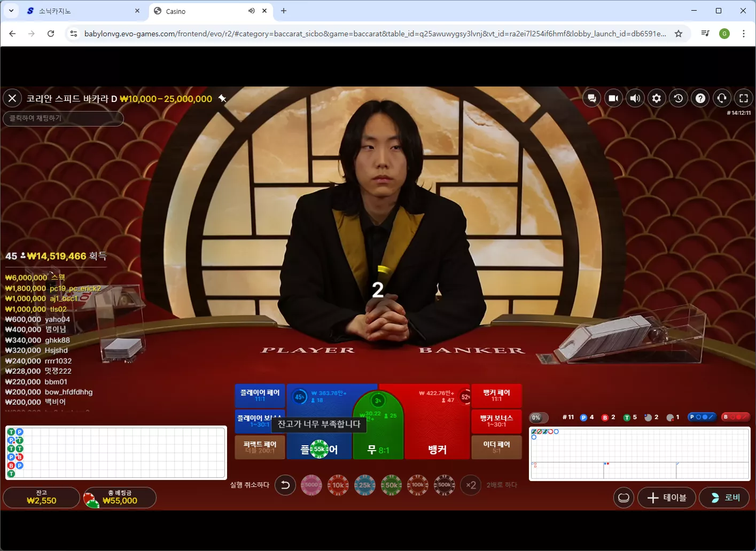The height and width of the screenshot is (551, 756).
Task: Toggle the 0% roadmap statistics switch
Action: pos(539,418)
